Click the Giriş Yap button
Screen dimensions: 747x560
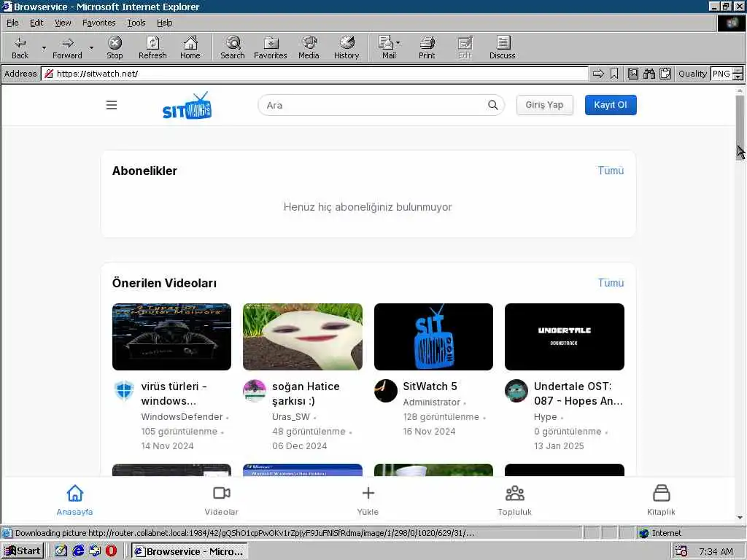click(544, 105)
